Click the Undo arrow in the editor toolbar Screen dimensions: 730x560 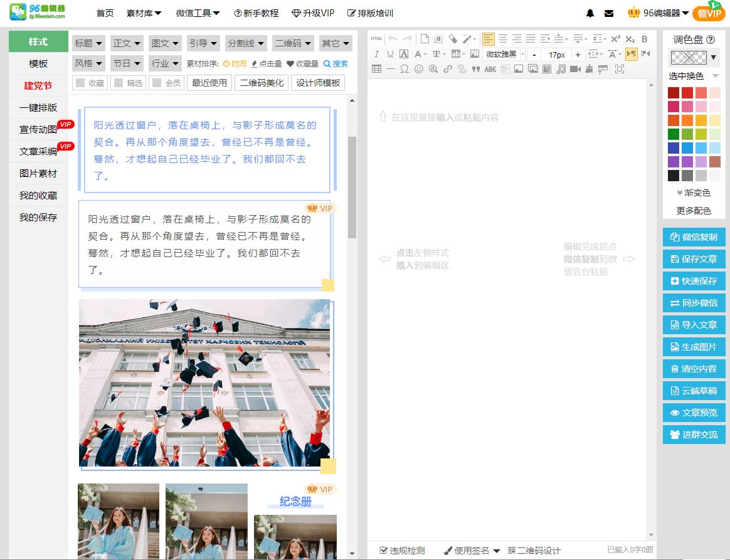[393, 39]
